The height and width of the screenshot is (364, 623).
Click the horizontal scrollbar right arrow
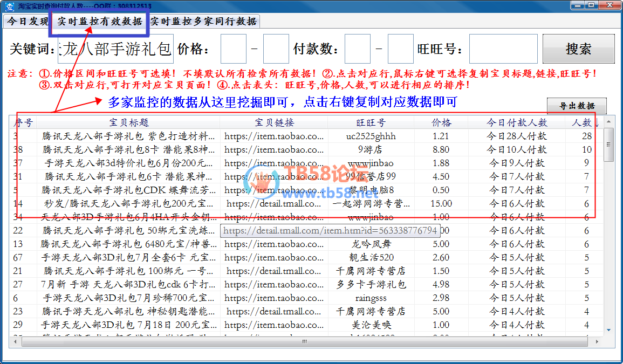point(597,341)
